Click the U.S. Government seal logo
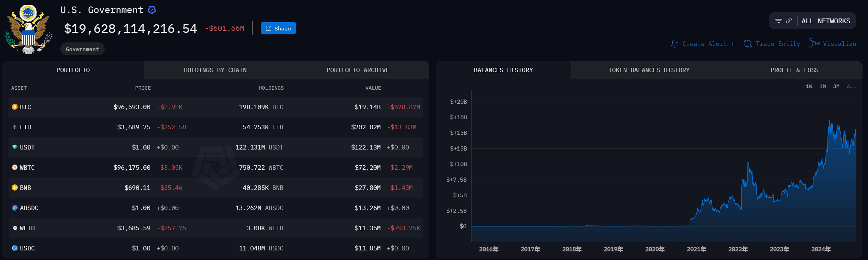The image size is (868, 260). (x=28, y=29)
